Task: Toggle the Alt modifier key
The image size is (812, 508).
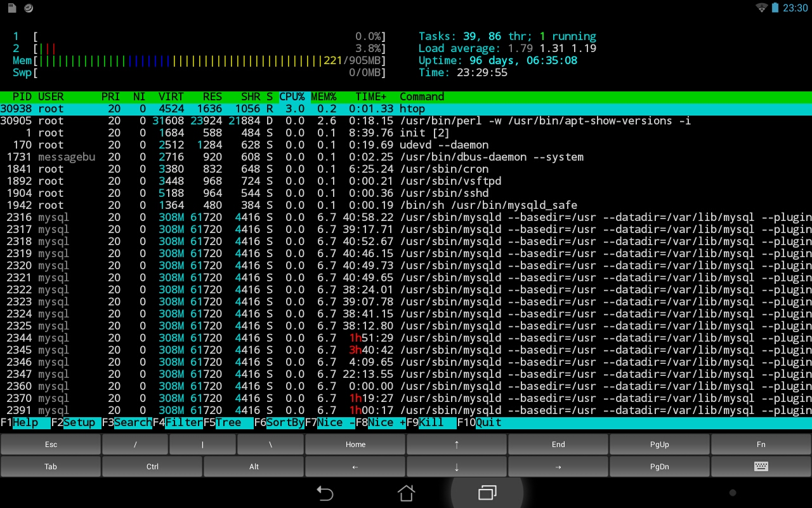Action: click(254, 467)
